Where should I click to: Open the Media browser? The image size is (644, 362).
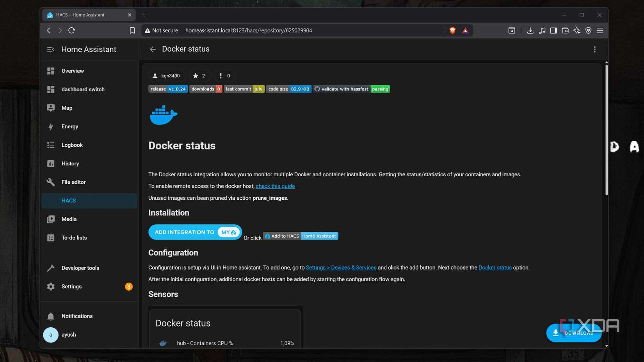69,219
